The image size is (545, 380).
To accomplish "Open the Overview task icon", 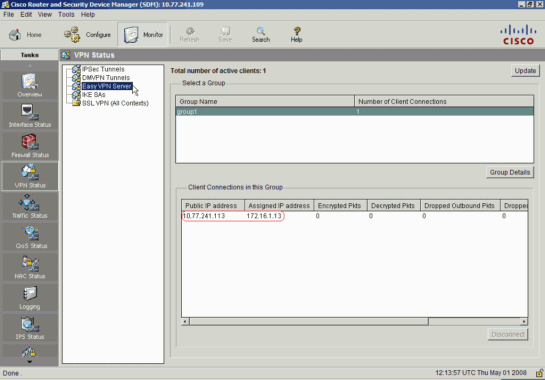I will [x=30, y=85].
